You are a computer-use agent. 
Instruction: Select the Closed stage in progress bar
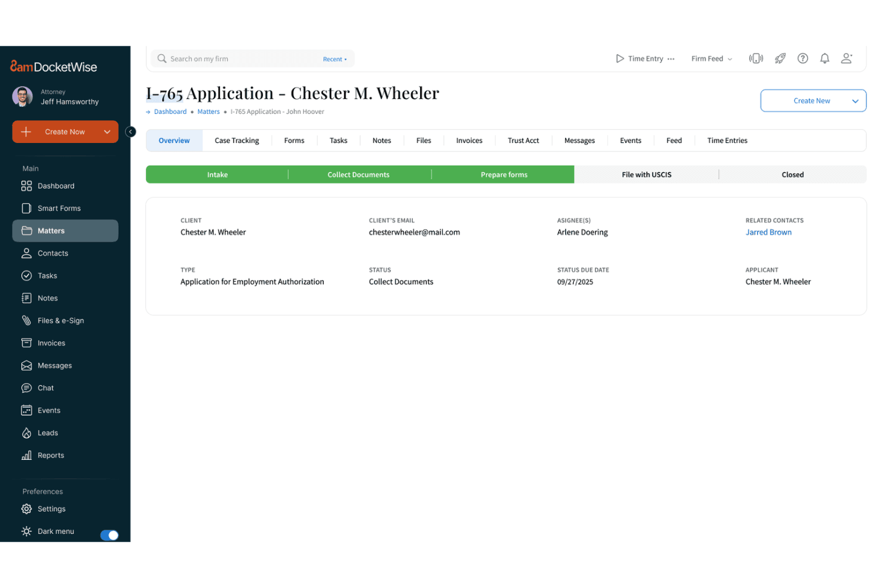(x=793, y=175)
